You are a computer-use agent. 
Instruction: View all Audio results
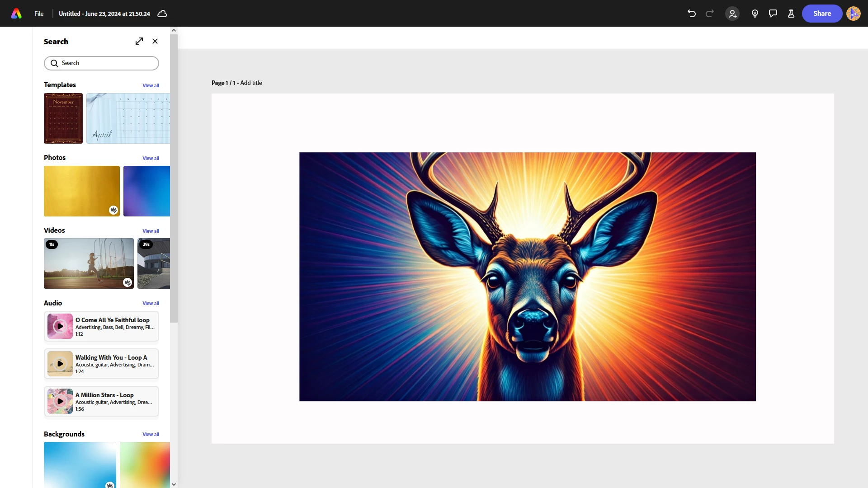(151, 303)
